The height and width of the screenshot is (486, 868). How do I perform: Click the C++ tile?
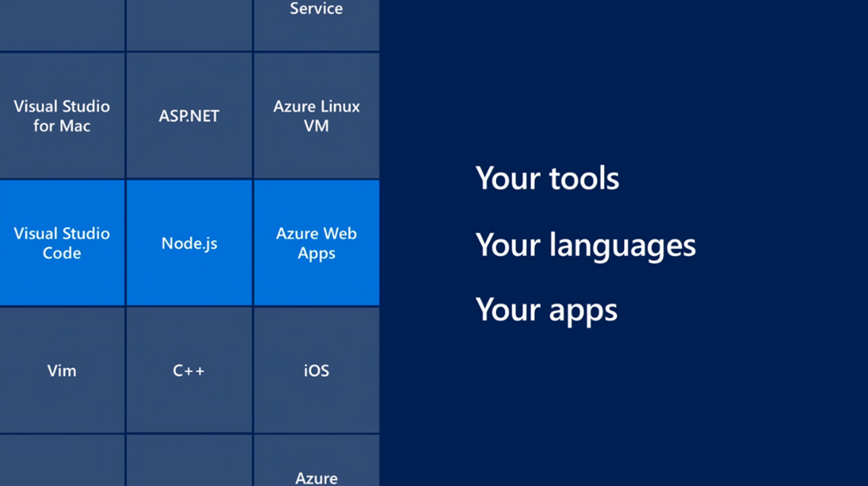[x=189, y=370]
